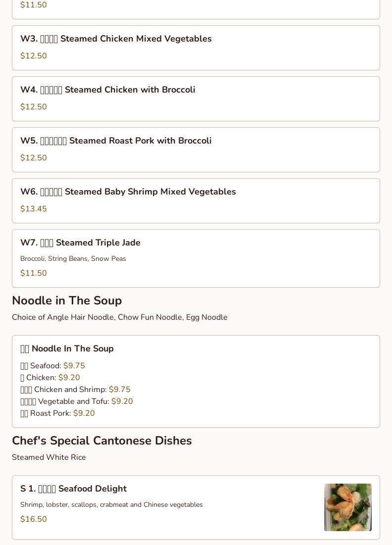The height and width of the screenshot is (545, 392).
Task: Choose W4 Steamed Chicken with Broccoli
Action: [x=196, y=99]
